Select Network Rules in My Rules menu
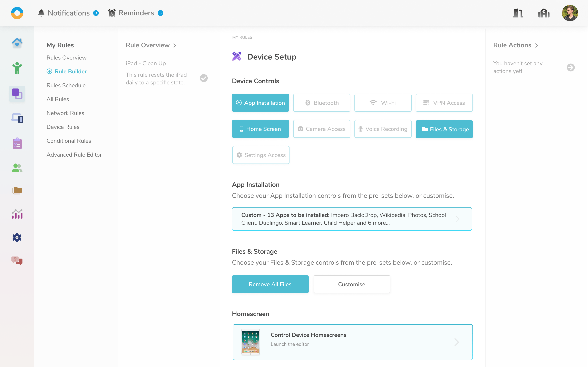 tap(65, 113)
